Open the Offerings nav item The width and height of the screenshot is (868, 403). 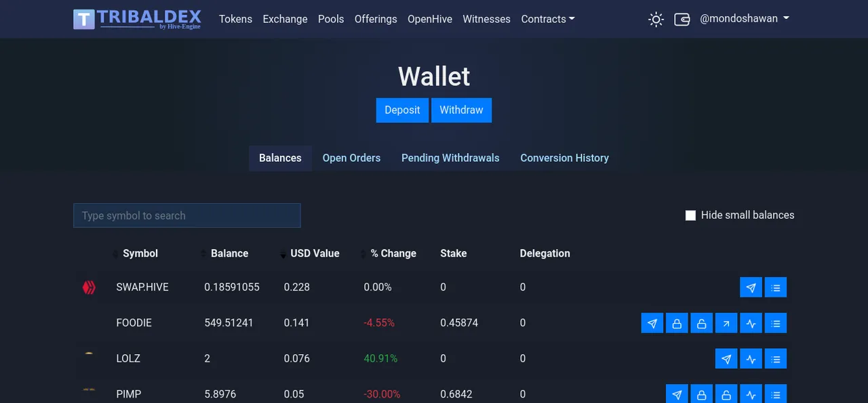(x=376, y=19)
